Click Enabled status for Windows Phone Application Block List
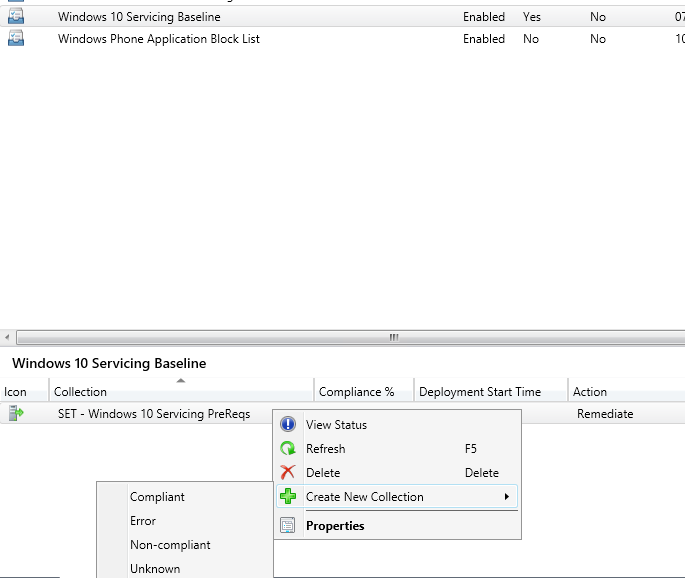 (484, 38)
